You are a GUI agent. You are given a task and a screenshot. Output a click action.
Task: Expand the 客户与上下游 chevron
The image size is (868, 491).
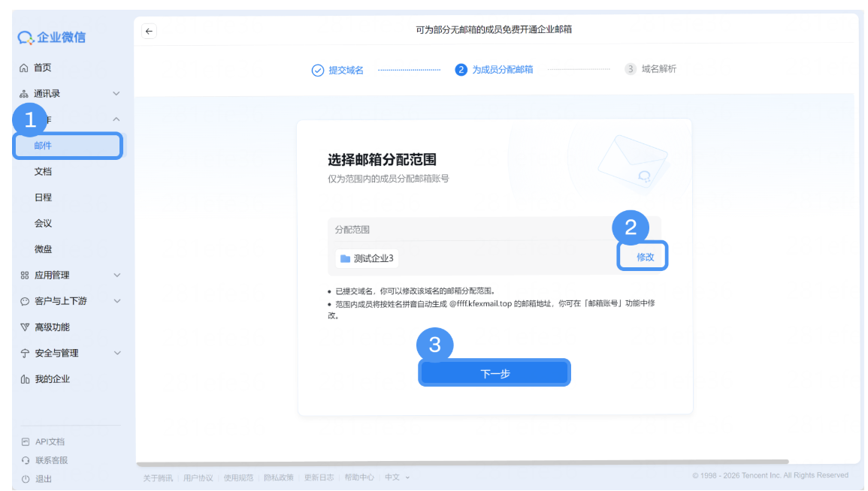[116, 301]
